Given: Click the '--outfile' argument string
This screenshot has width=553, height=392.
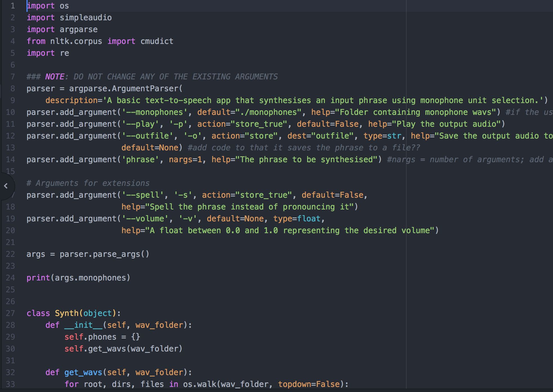Looking at the screenshot, I should [x=147, y=136].
